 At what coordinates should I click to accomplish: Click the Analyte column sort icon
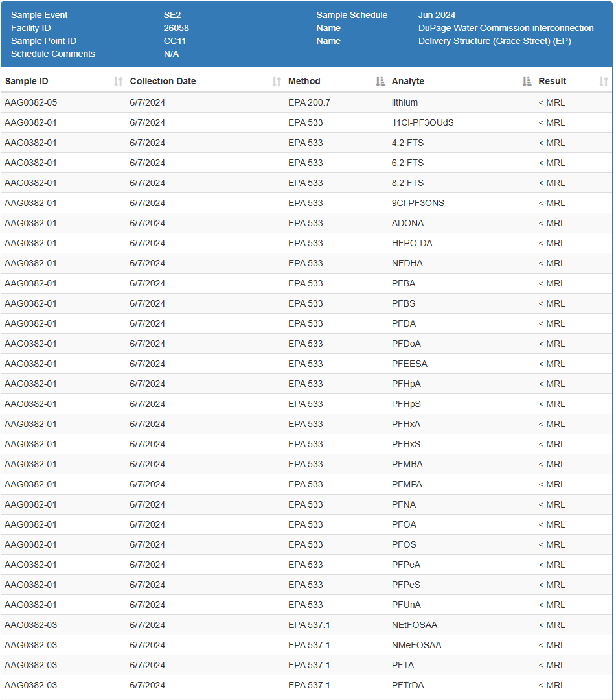[x=527, y=82]
